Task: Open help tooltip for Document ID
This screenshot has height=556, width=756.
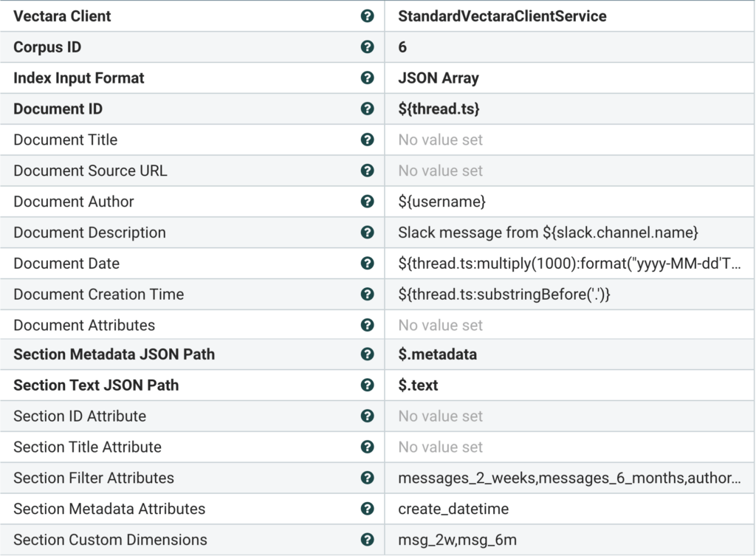Action: 367,109
